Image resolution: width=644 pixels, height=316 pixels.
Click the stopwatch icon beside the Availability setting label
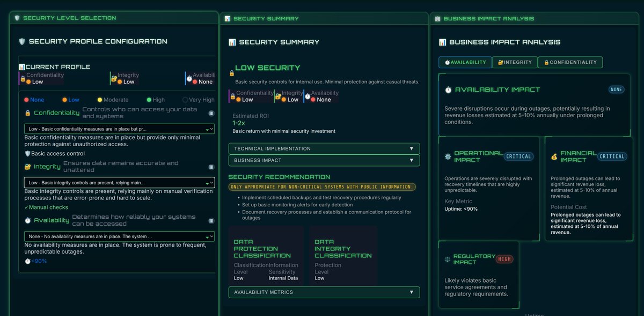coord(28,220)
